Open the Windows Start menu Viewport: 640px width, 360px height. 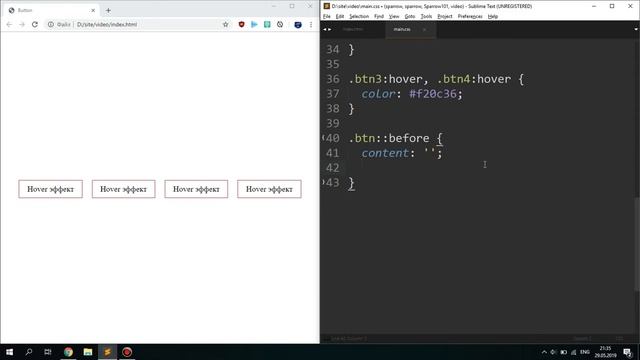(x=9, y=352)
